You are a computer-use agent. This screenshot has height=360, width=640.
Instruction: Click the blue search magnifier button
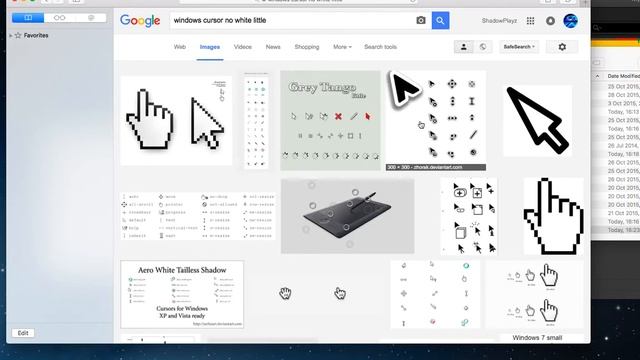440,20
